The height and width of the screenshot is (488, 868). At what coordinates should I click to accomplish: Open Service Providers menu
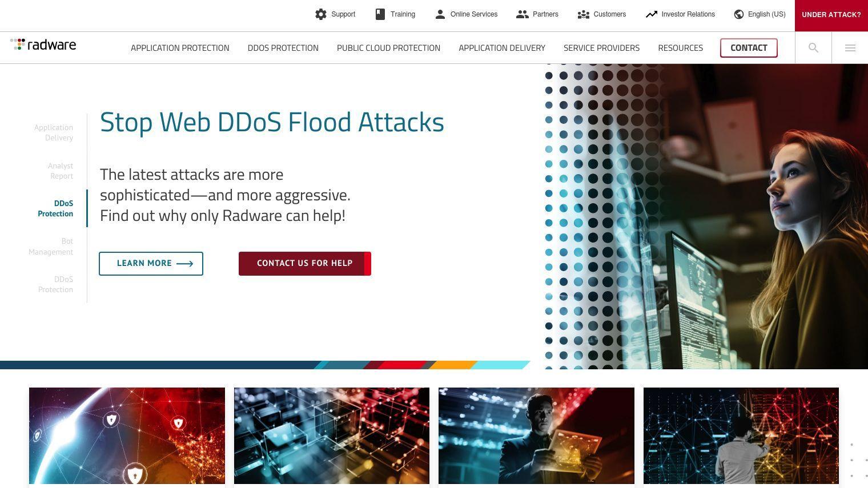pos(601,48)
